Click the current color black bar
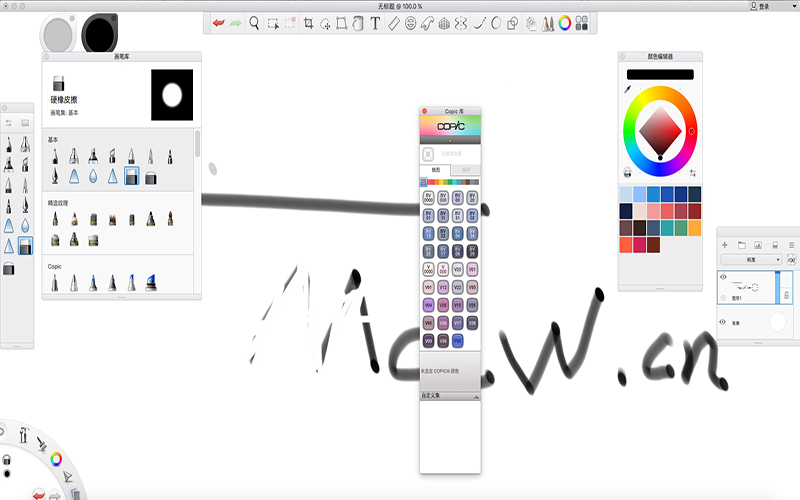Image resolution: width=800 pixels, height=500 pixels. [660, 74]
